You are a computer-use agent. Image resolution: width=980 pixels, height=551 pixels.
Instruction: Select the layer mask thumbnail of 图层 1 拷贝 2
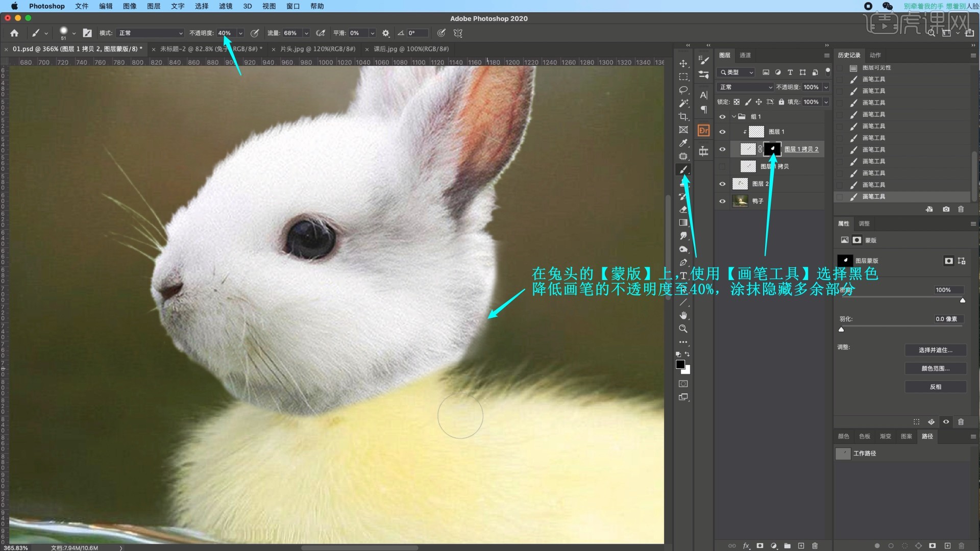[772, 149]
